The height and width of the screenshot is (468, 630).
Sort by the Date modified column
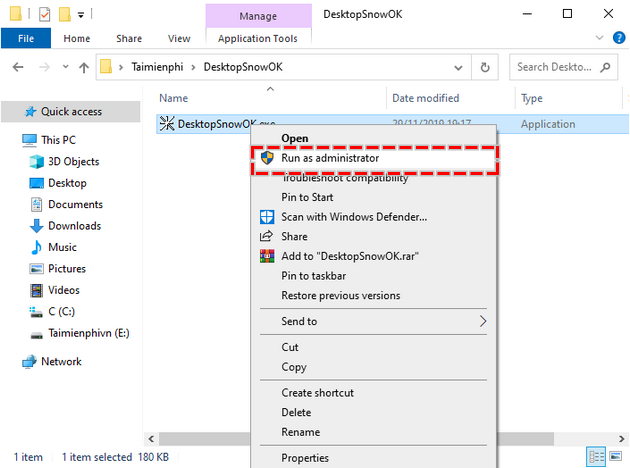(x=425, y=98)
